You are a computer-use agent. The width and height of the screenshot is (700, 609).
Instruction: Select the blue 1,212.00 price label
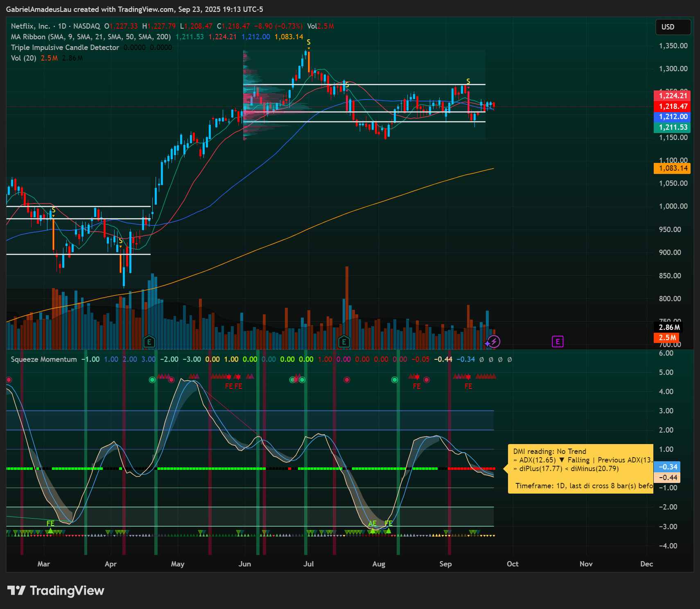click(672, 117)
